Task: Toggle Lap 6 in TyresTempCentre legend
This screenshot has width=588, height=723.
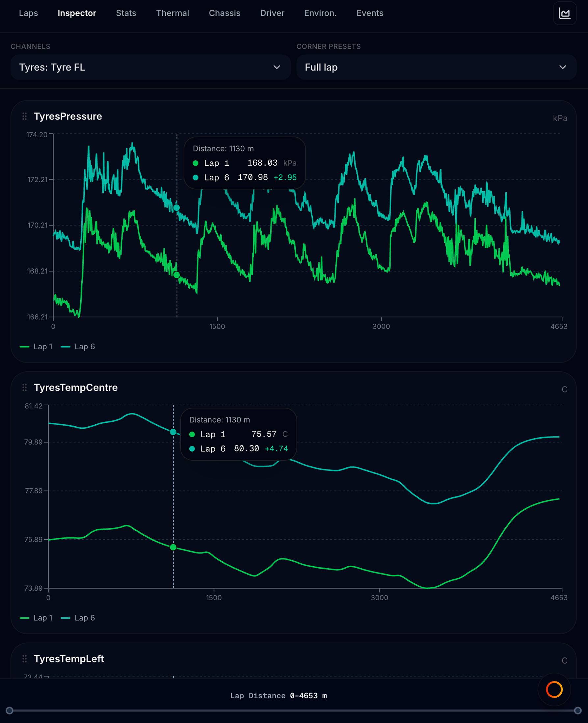Action: pyautogui.click(x=78, y=618)
